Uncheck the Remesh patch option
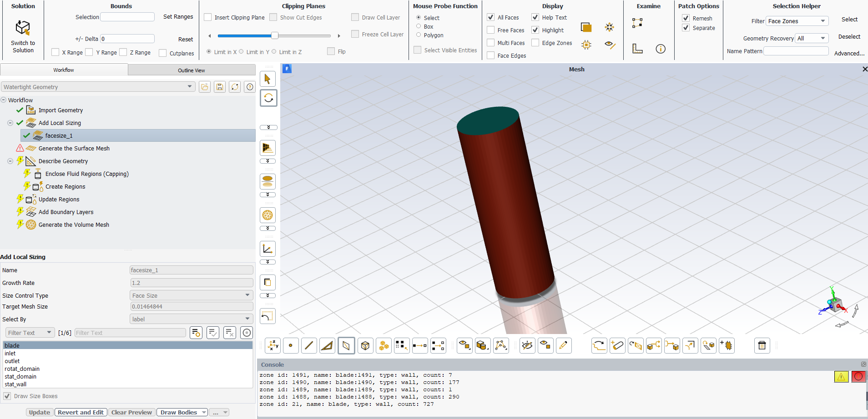The image size is (868, 419). pyautogui.click(x=686, y=18)
